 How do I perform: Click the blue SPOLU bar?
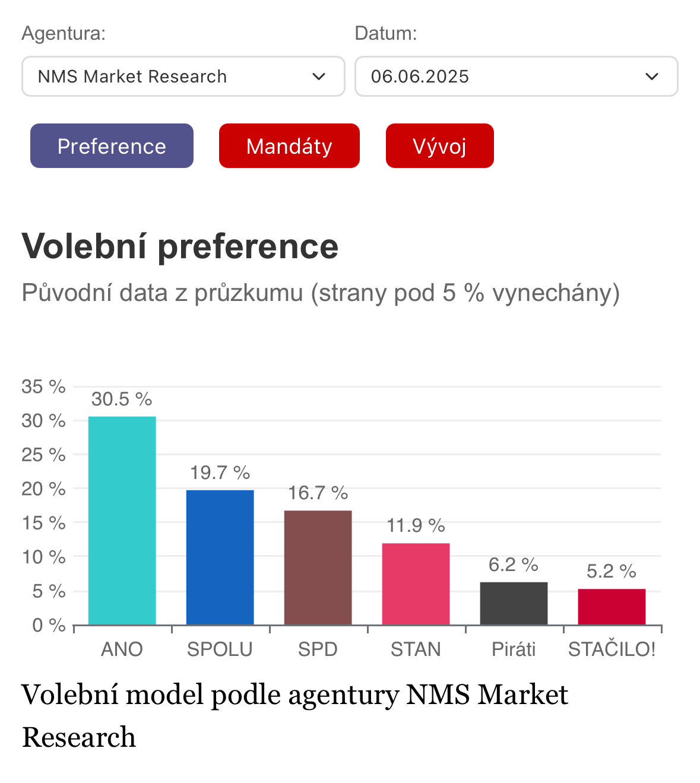(220, 557)
